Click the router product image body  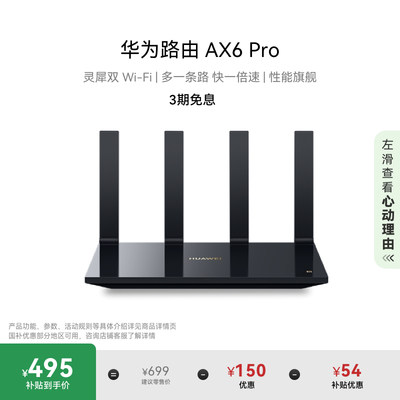pyautogui.click(x=206, y=265)
